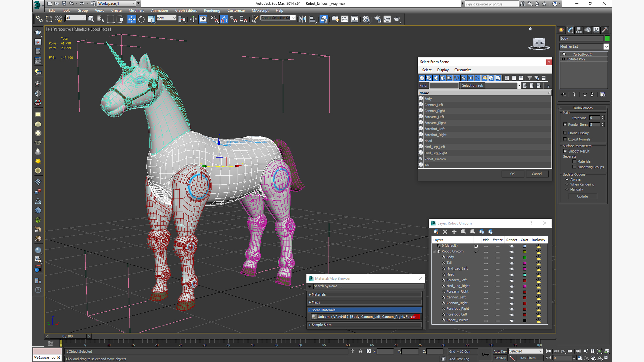Enable the Isoline Display checkbox
Screen dimensions: 644x362
(565, 133)
